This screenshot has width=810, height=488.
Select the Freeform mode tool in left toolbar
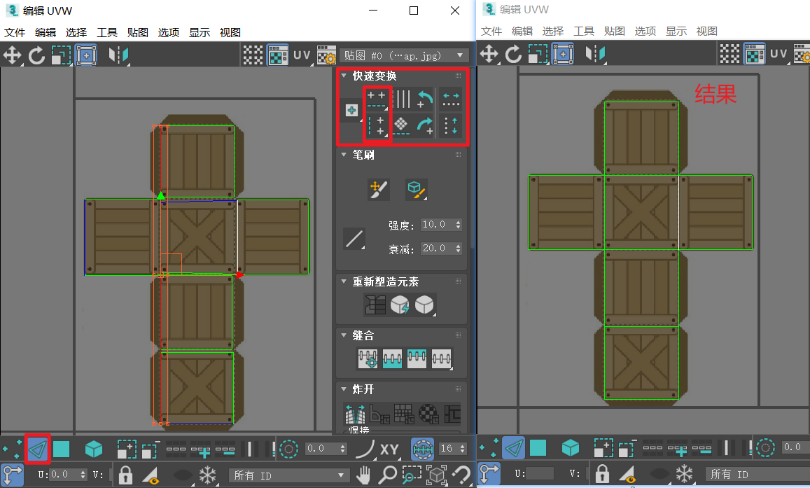pos(87,55)
